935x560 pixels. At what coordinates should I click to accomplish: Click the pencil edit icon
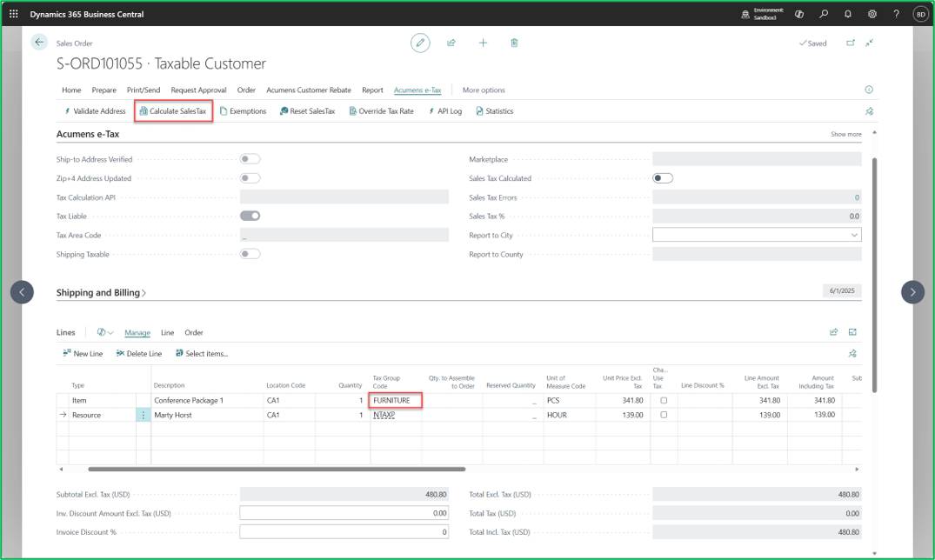[x=420, y=43]
